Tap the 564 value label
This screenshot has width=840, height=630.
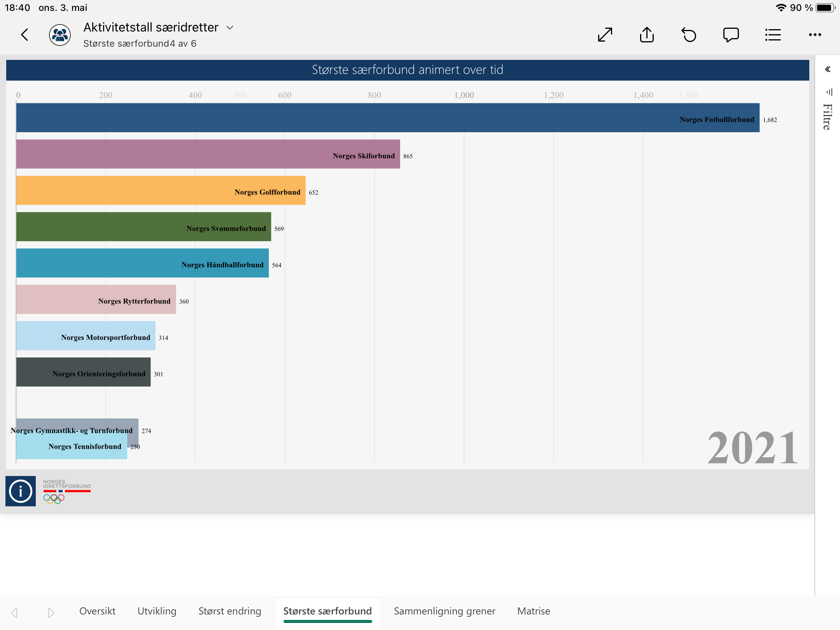click(276, 265)
